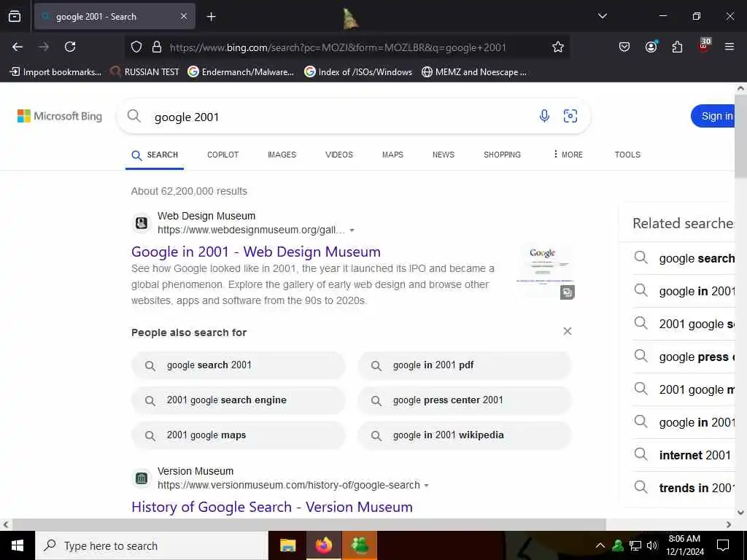Click the vertical page scrollbar
The height and width of the screenshot is (560, 747).
(x=740, y=136)
